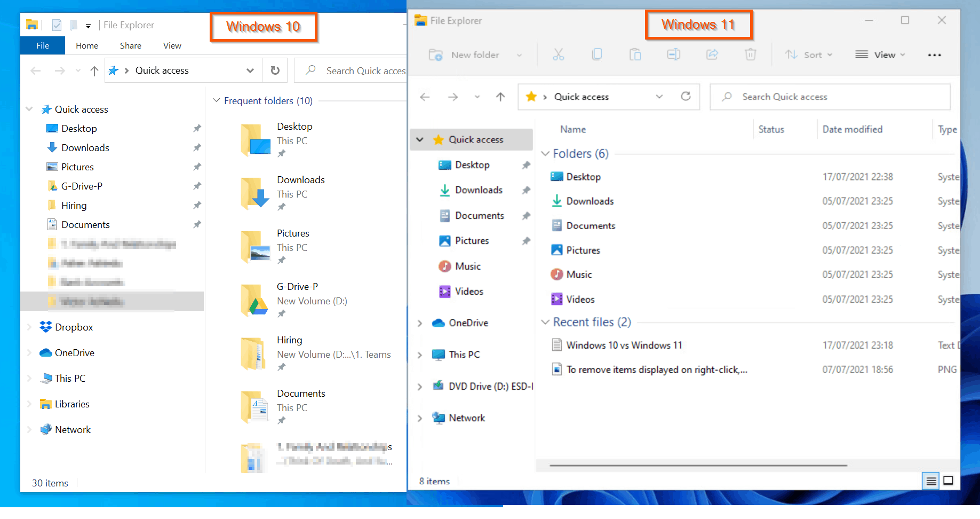Expand DVD Drive (D:) node

pyautogui.click(x=420, y=387)
